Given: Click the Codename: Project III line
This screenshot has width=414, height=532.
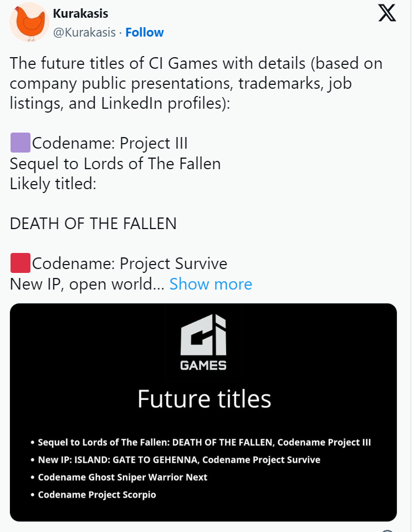Looking at the screenshot, I should (x=110, y=143).
